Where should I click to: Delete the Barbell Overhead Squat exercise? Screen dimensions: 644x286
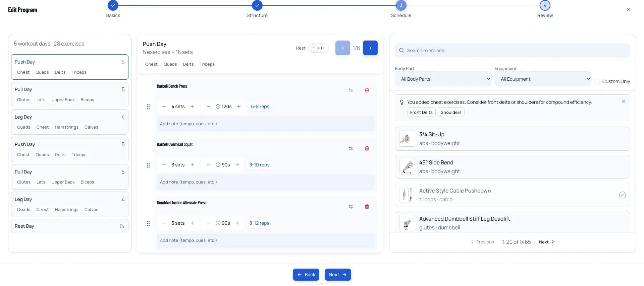click(367, 148)
